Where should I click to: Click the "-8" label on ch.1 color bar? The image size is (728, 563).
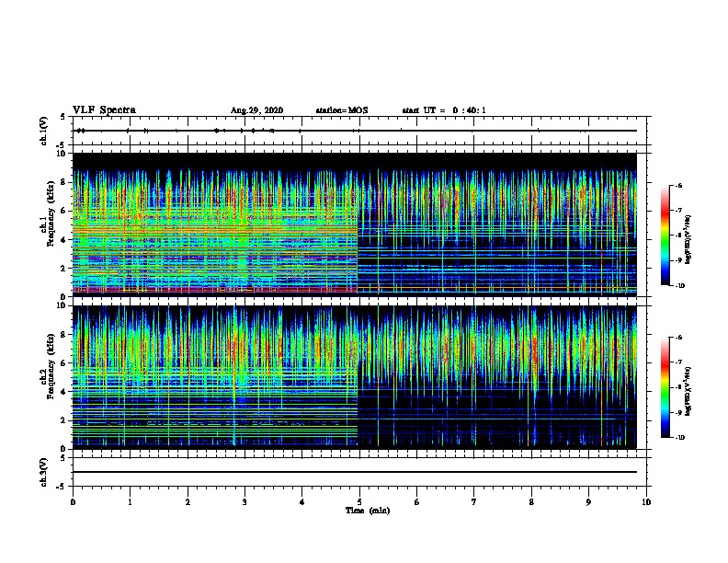[677, 236]
